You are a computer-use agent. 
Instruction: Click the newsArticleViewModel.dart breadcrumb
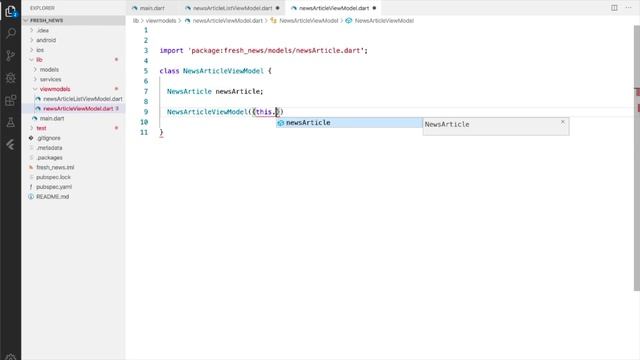point(223,20)
